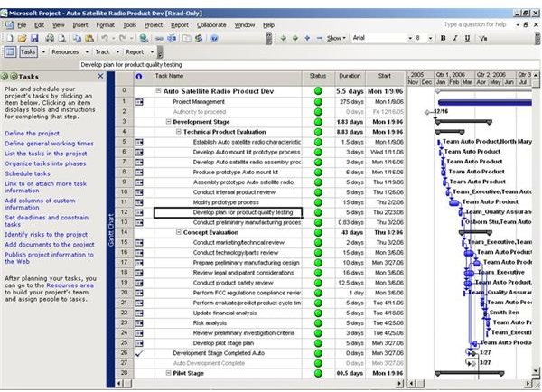The height and width of the screenshot is (392, 542).
Task: Open the Track dropdown arrow in Project Guide
Action: 117,52
